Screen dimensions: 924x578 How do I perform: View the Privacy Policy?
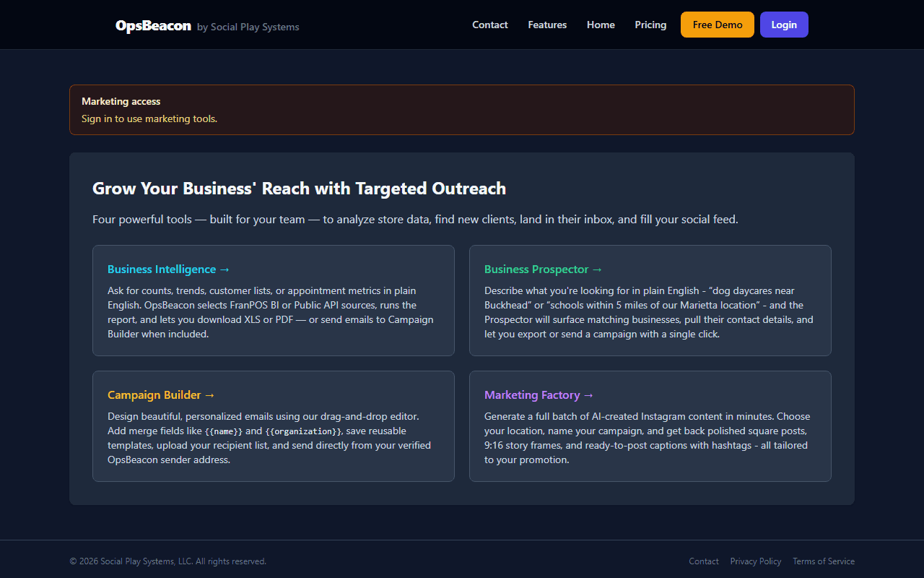click(x=756, y=561)
